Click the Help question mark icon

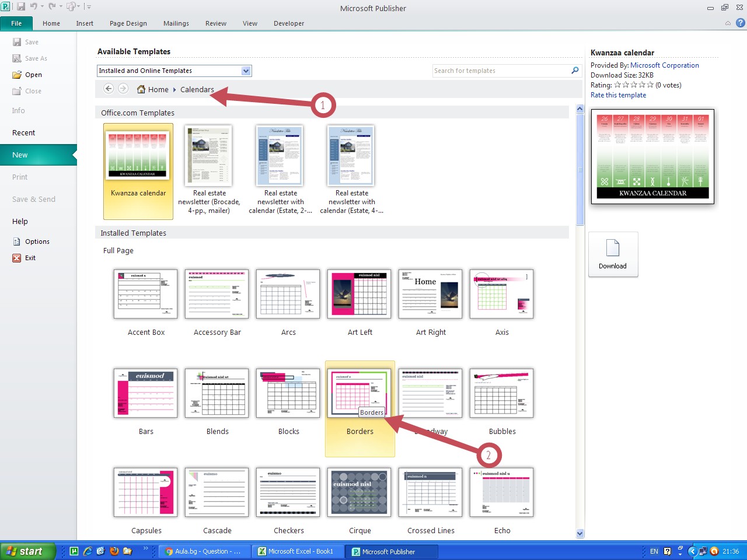[x=741, y=23]
